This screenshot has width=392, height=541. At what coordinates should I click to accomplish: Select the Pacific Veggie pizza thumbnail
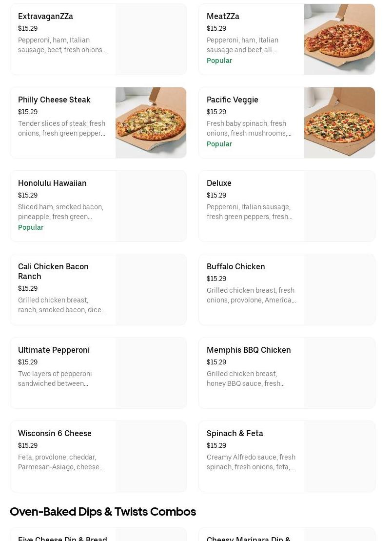coord(339,122)
